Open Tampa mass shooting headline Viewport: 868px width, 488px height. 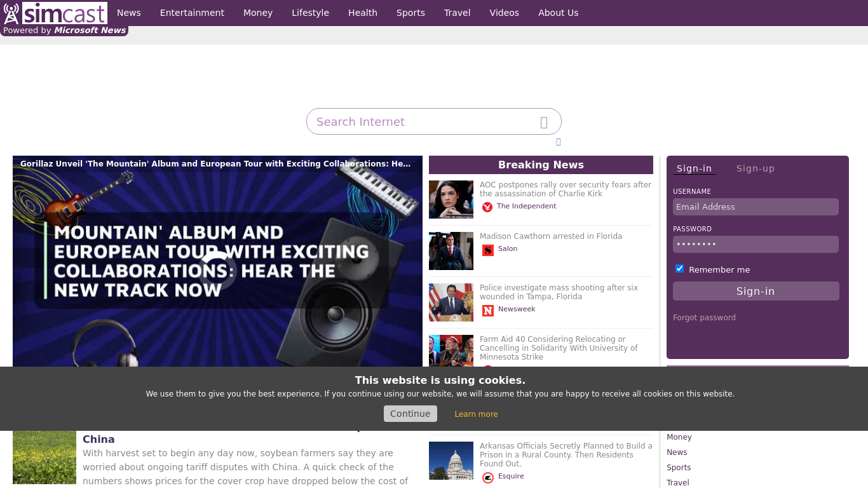coord(559,292)
